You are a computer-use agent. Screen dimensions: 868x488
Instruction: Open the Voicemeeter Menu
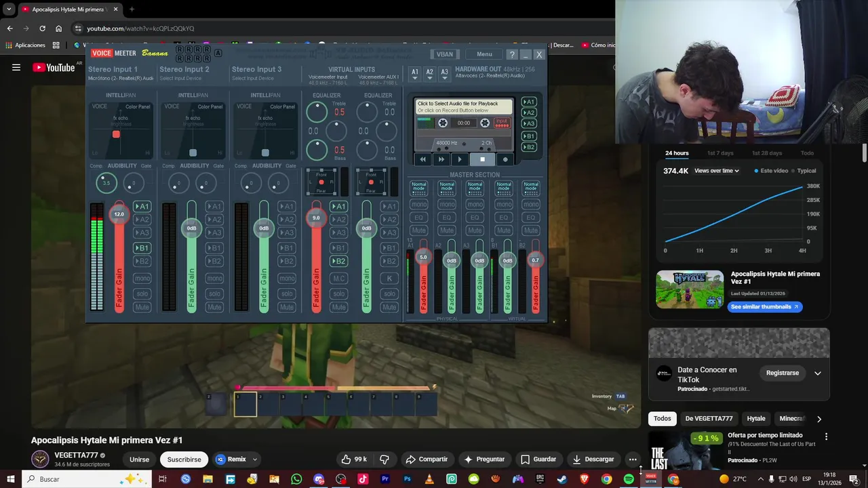[x=484, y=54]
